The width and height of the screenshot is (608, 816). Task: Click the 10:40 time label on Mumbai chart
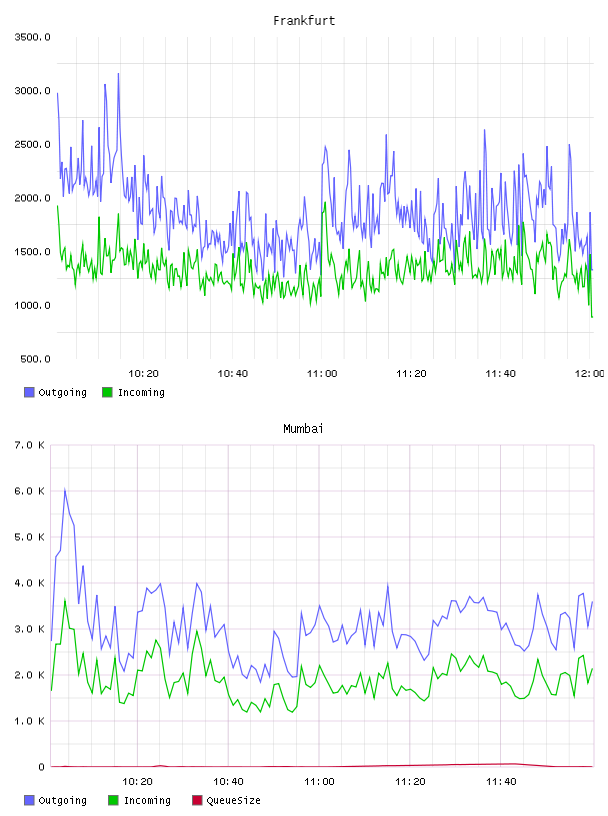pos(228,782)
